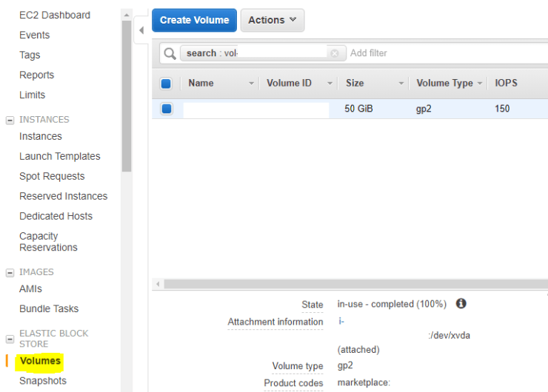Open AMIs page
The height and width of the screenshot is (392, 548).
tap(31, 289)
